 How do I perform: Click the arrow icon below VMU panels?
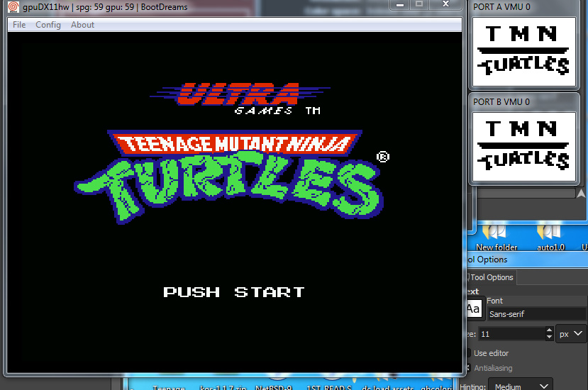tap(581, 193)
